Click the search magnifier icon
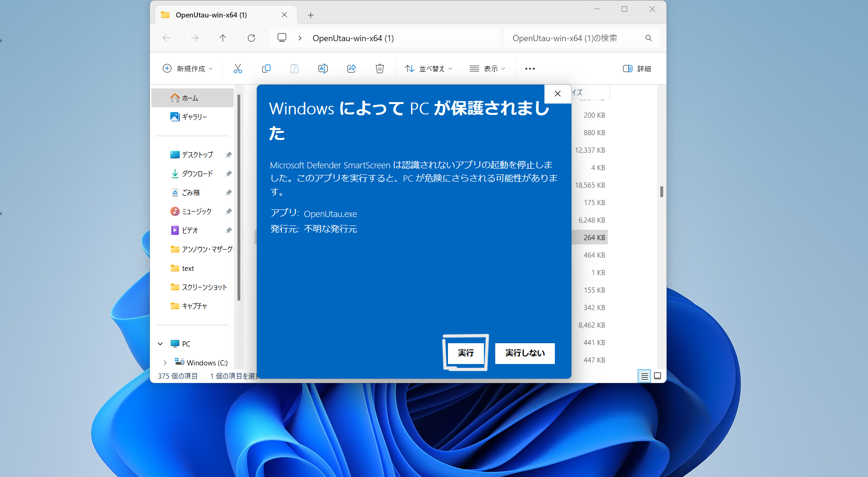Viewport: 868px width, 477px height. tap(649, 38)
